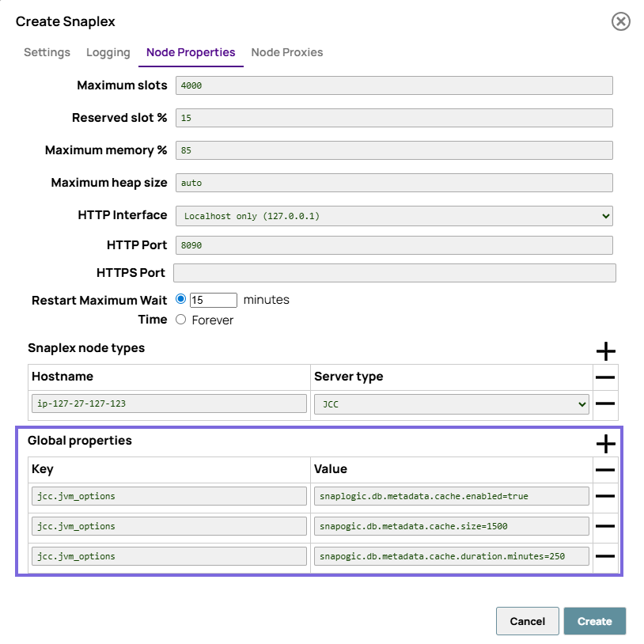Remove the cache.duration.minutes=250 property row
The height and width of the screenshot is (644, 644).
click(x=605, y=555)
